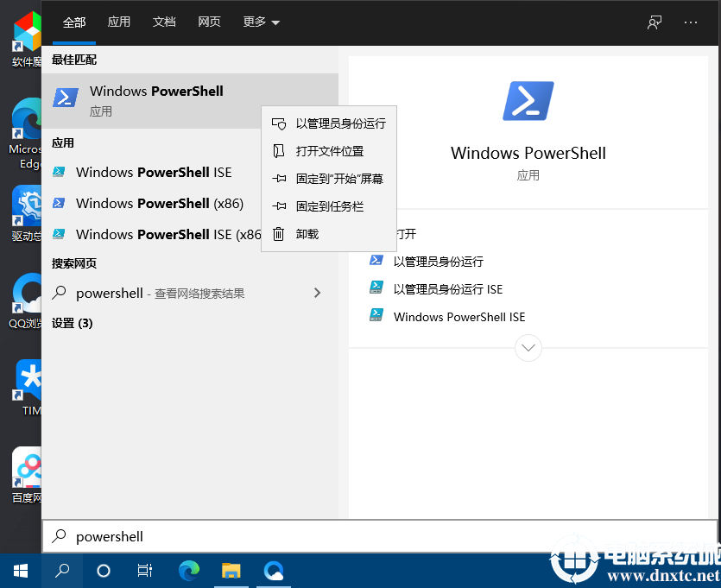This screenshot has height=588, width=721.
Task: Open the Windows Start button
Action: point(21,571)
